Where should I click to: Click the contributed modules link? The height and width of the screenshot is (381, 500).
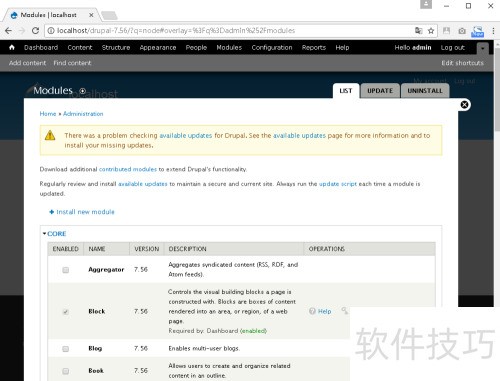click(x=128, y=169)
